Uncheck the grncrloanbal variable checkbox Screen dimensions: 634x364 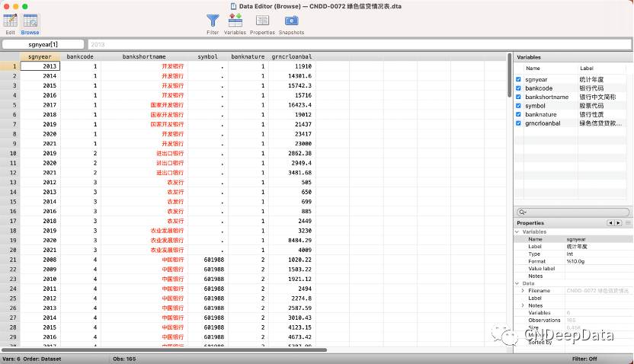click(x=518, y=123)
